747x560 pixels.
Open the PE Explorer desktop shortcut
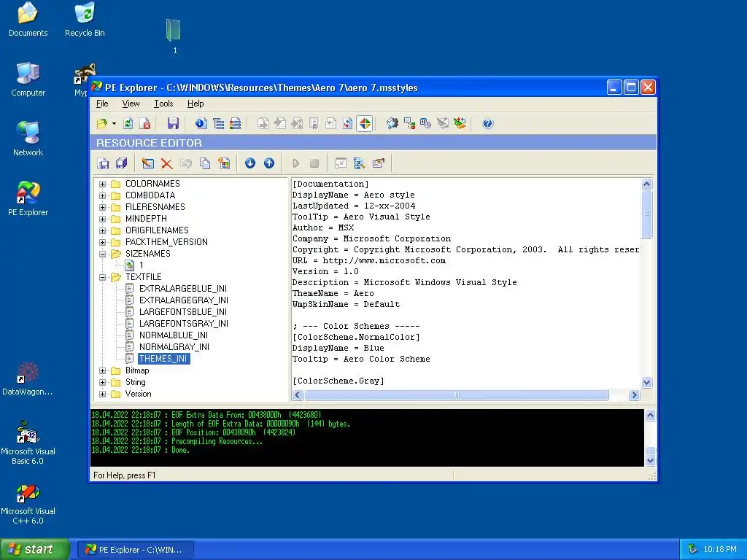(28, 199)
